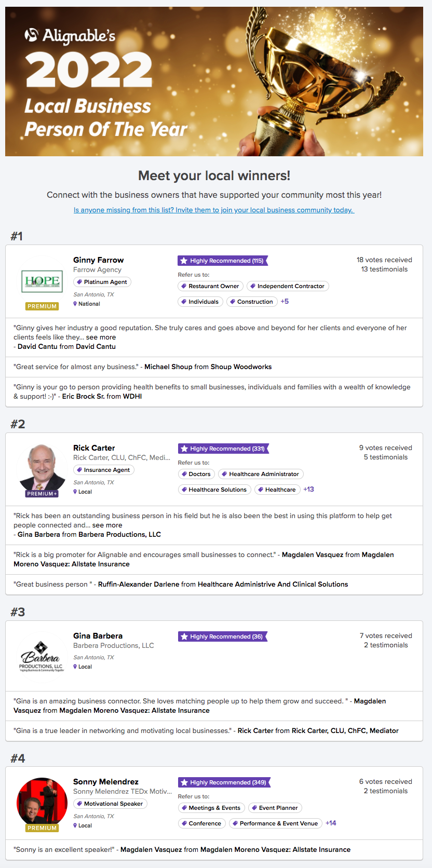This screenshot has width=432, height=868.
Task: Click the Barbera Productions logo
Action: click(x=42, y=656)
